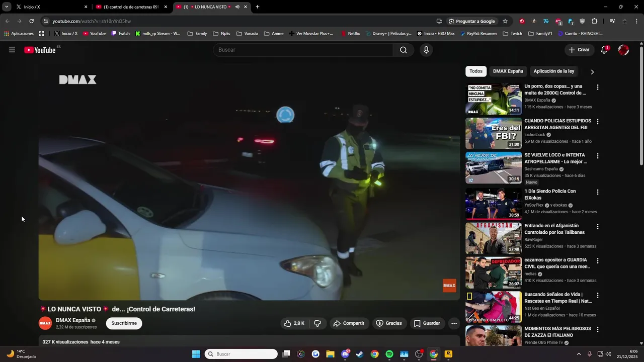This screenshot has width=644, height=362.
Task: Open the 'Variado' bookmarks folder
Action: tap(247, 34)
